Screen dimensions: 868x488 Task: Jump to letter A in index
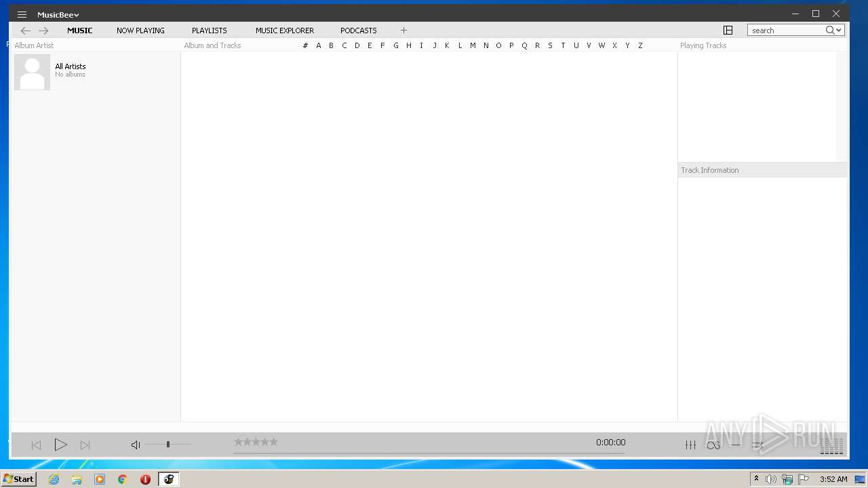coord(318,45)
